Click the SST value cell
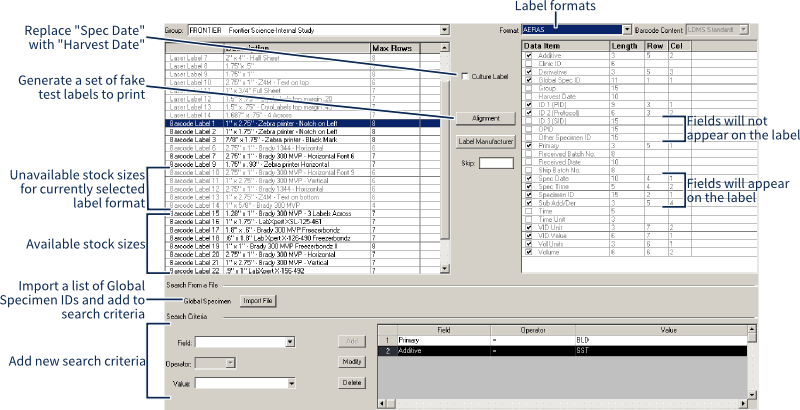Viewport: 800px width, 410px height. coord(661,351)
